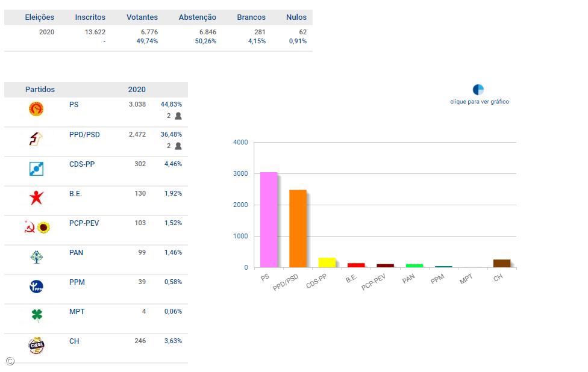588x372 pixels.
Task: Select the pink PS bar in chart
Action: [269, 220]
